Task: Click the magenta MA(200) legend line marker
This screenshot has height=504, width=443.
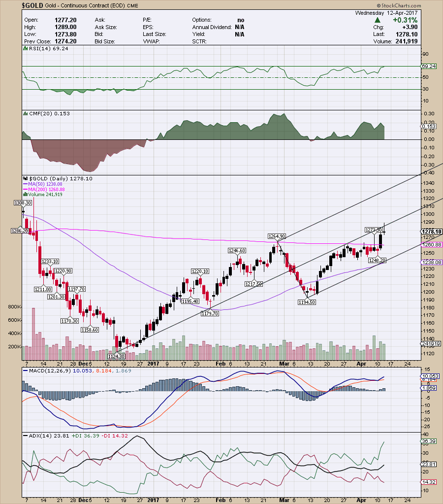Action: [26, 190]
